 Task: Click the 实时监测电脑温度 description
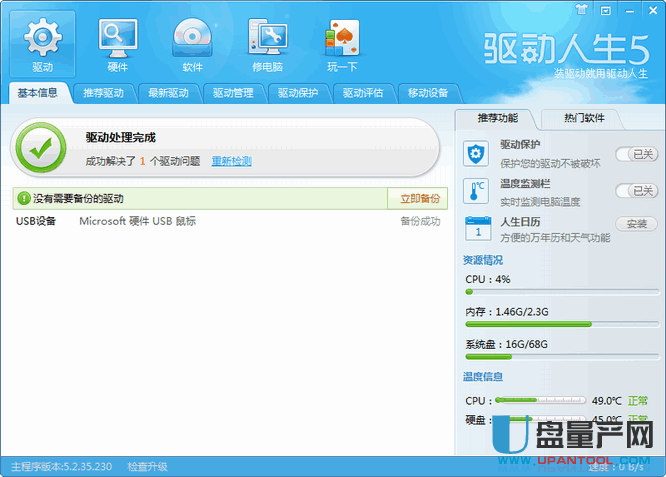(x=540, y=202)
